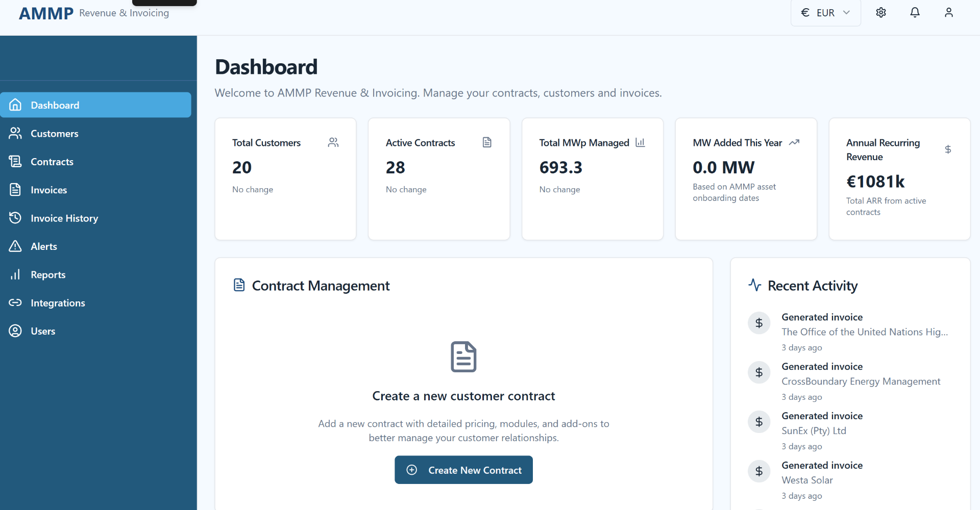The height and width of the screenshot is (510, 980).
Task: Switch to the Invoices section
Action: click(x=48, y=190)
